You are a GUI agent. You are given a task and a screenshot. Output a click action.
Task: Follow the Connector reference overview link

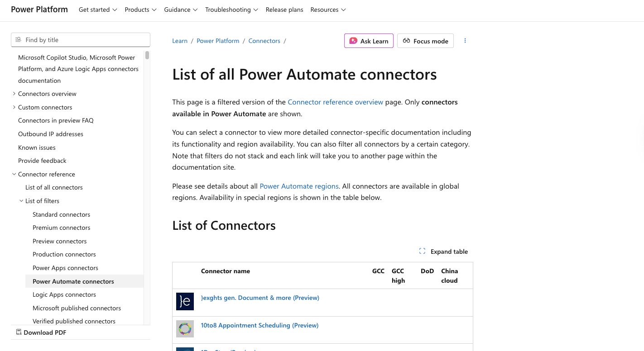pos(335,102)
